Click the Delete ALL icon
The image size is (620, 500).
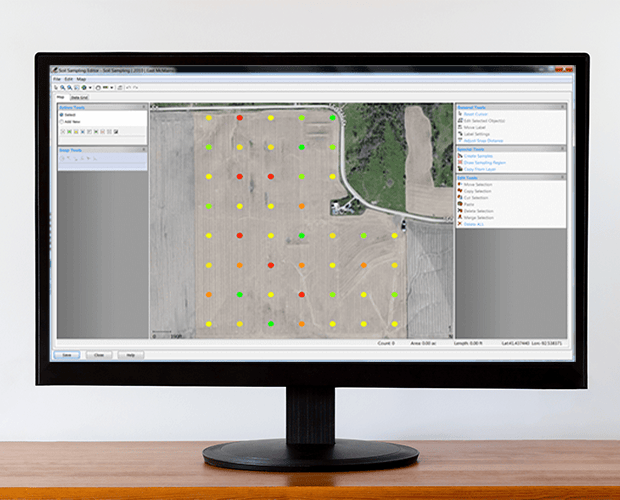click(x=460, y=224)
